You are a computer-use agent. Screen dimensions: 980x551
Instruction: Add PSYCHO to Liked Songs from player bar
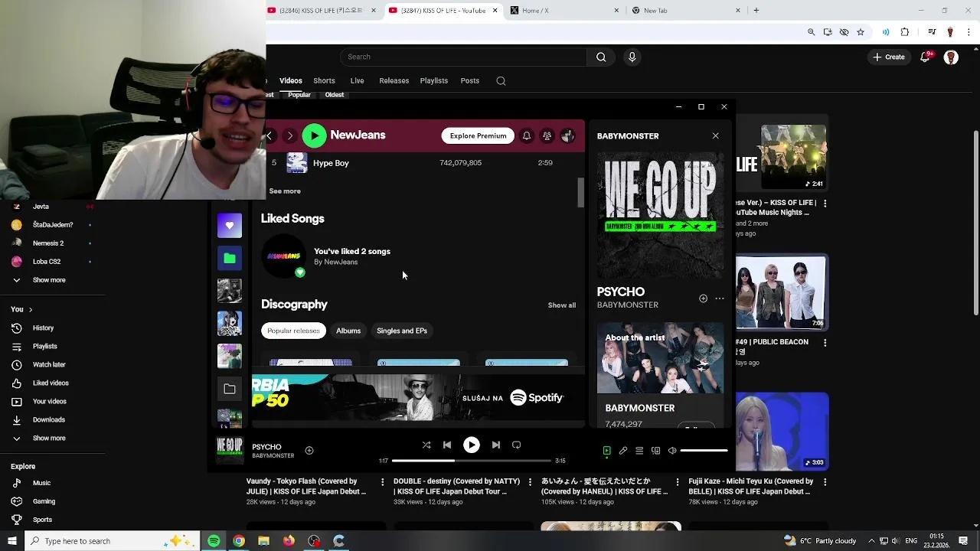[x=309, y=451]
